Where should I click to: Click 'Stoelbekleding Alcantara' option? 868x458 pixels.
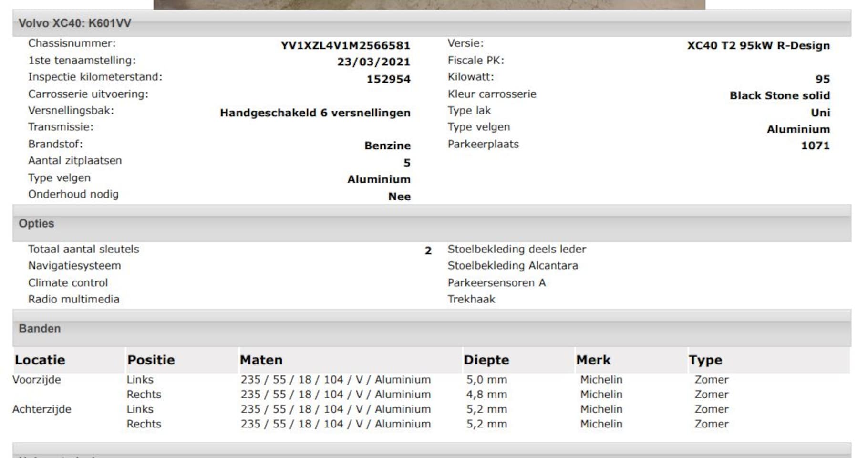(x=513, y=266)
